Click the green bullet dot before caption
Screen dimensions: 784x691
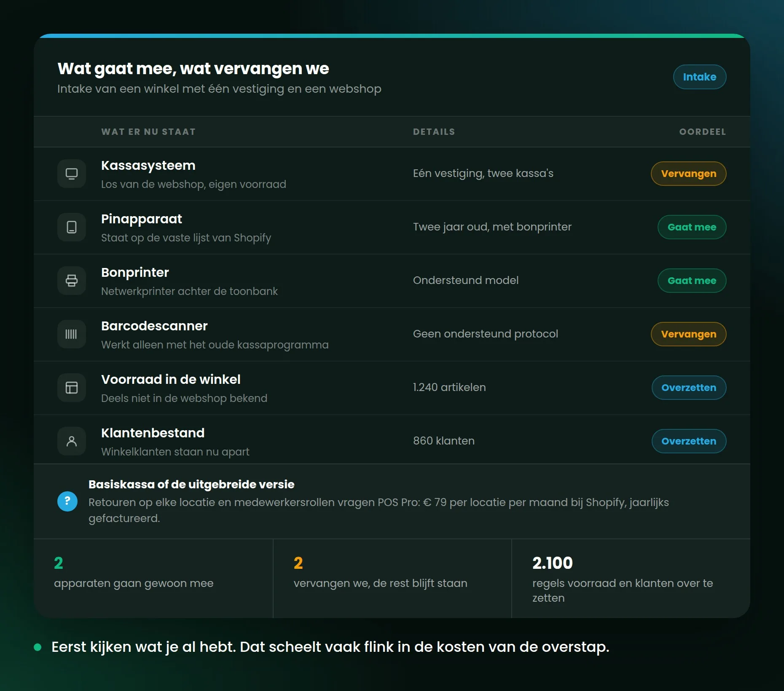point(38,647)
